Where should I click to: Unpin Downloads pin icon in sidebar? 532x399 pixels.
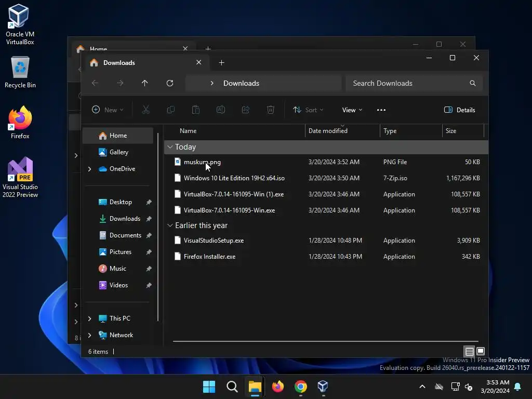pos(149,219)
